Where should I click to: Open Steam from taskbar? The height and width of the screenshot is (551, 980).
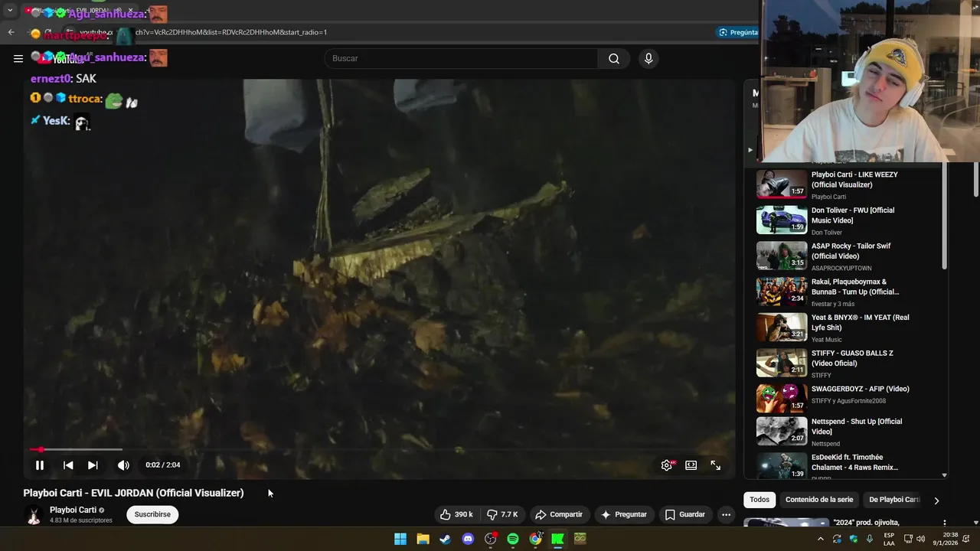[445, 539]
